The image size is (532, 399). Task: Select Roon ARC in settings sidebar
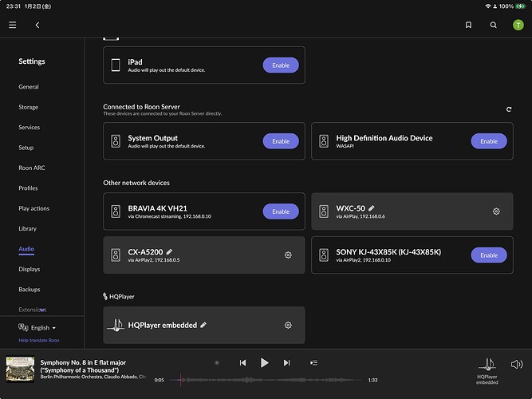pyautogui.click(x=32, y=168)
